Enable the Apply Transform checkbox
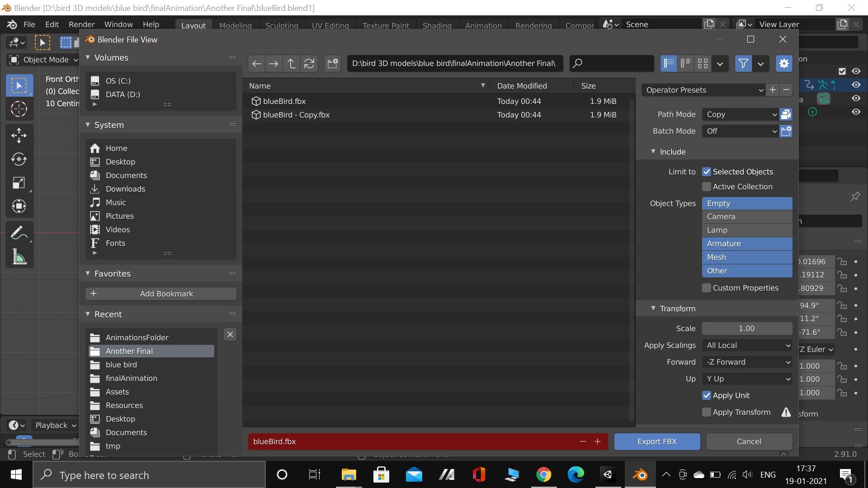This screenshot has width=868, height=488. click(707, 412)
